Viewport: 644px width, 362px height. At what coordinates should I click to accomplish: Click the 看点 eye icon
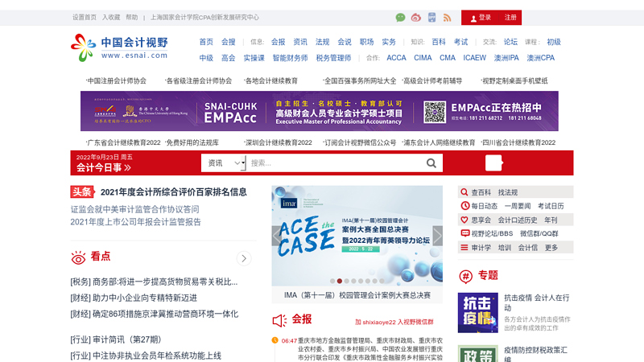click(78, 257)
